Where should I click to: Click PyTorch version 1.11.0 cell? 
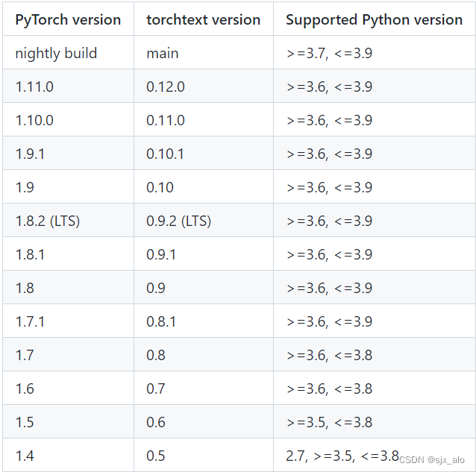point(34,87)
